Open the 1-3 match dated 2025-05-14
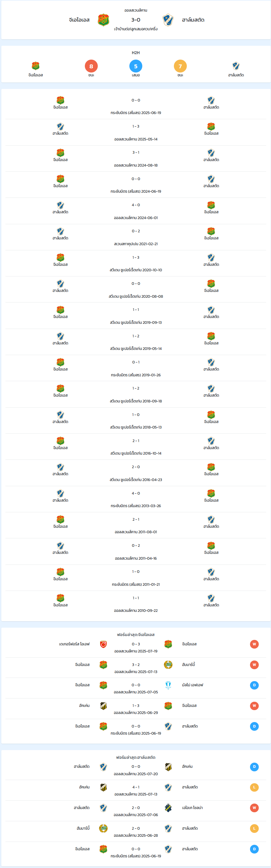 [x=136, y=132]
